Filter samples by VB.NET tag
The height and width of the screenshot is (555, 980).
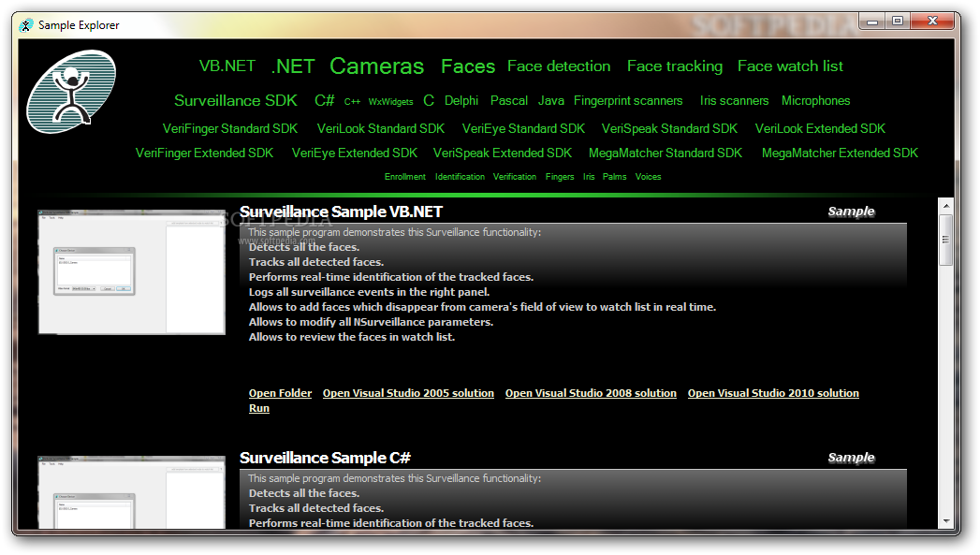[x=227, y=66]
